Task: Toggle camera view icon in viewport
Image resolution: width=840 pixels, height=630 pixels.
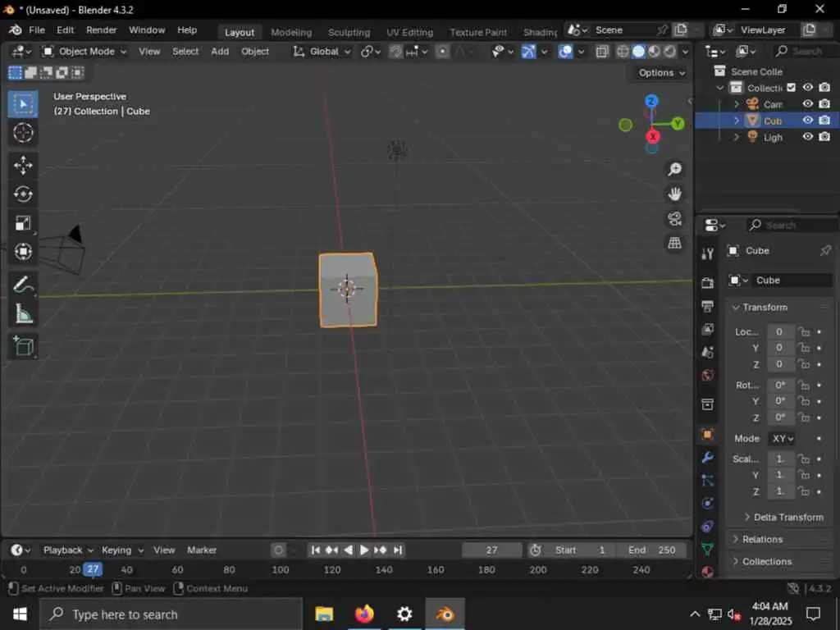Action: pyautogui.click(x=674, y=218)
